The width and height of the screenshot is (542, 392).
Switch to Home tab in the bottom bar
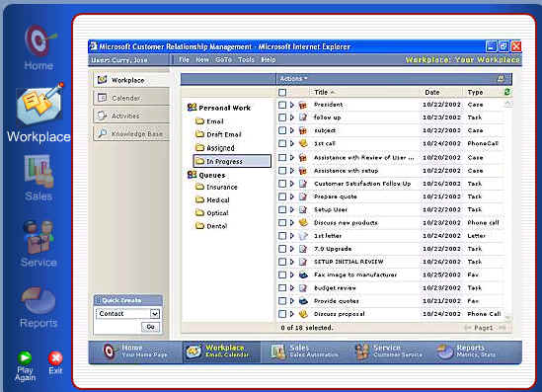[135, 352]
